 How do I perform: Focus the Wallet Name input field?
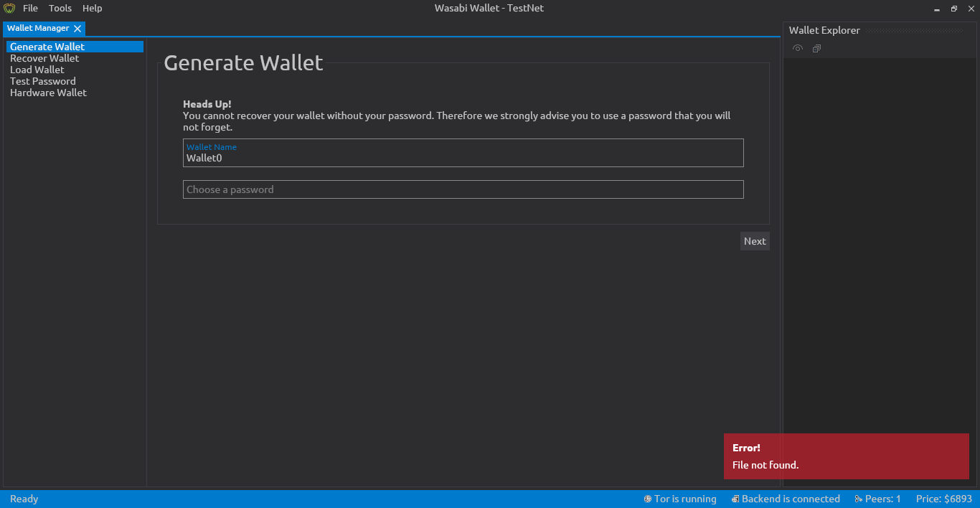[463, 153]
